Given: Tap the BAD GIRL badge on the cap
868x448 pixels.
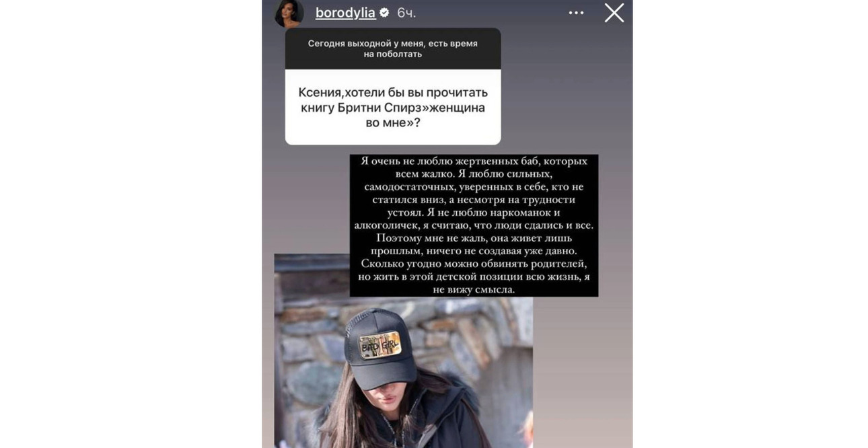Looking at the screenshot, I should 379,345.
